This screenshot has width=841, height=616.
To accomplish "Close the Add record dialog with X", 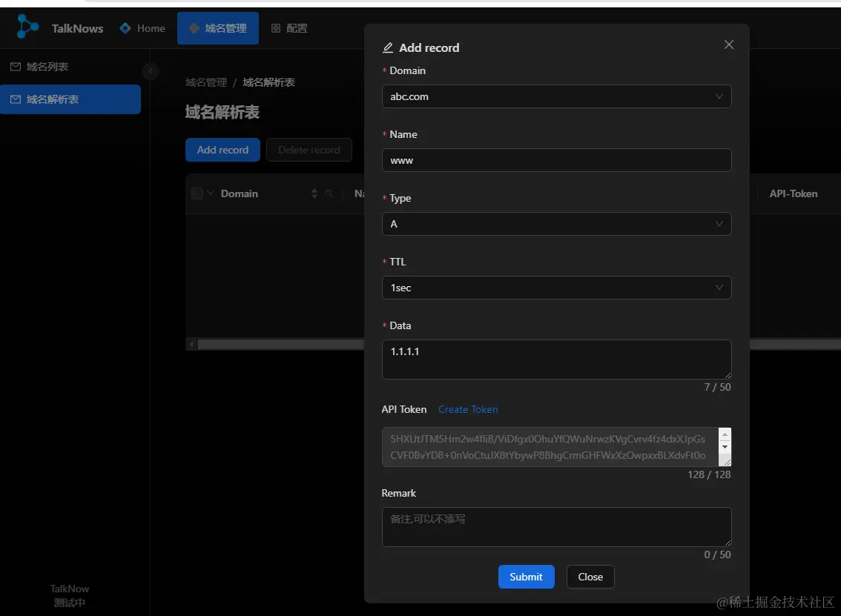I will coord(728,44).
